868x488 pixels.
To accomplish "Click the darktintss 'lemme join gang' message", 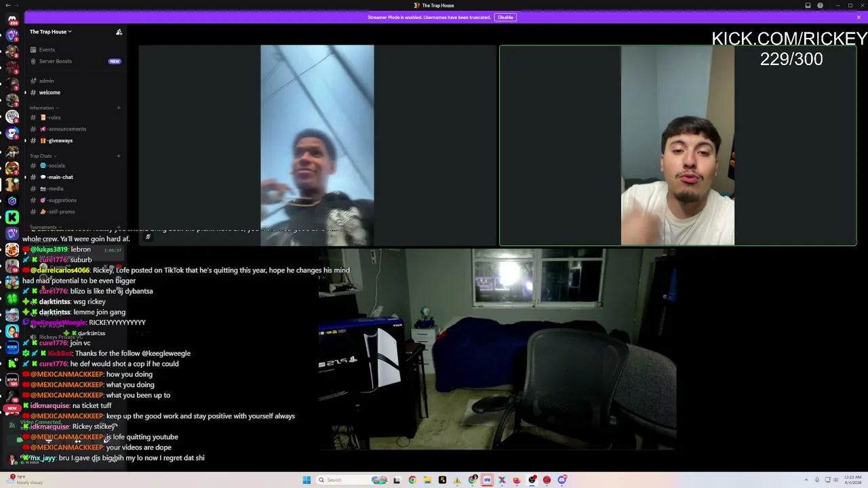I will pos(74,312).
